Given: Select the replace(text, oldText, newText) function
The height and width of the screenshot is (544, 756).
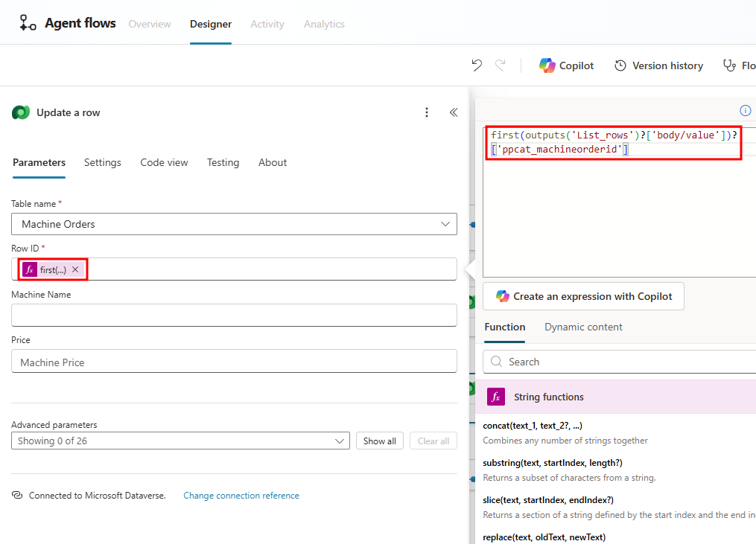Looking at the screenshot, I should (544, 537).
